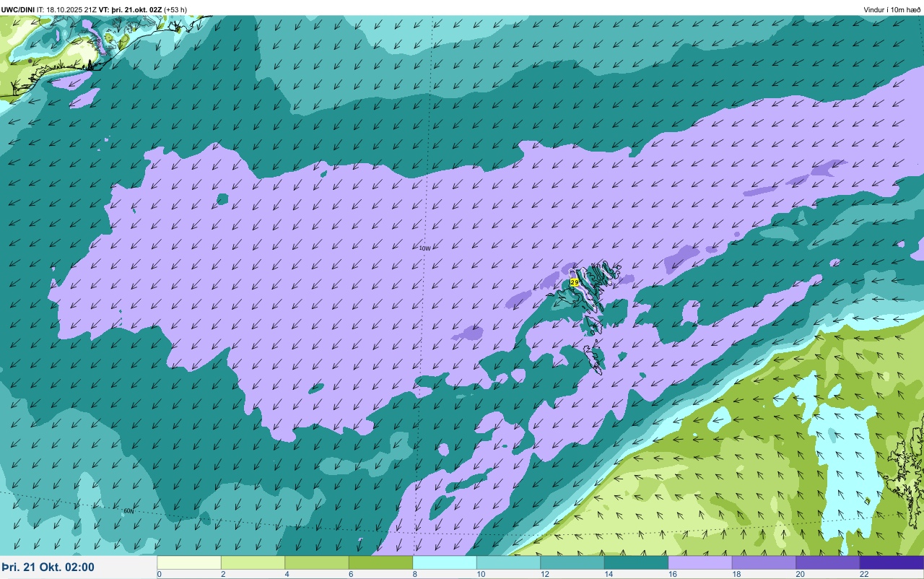Click the legend scale value '22'
Screen dimensions: 924x579
pos(864,574)
